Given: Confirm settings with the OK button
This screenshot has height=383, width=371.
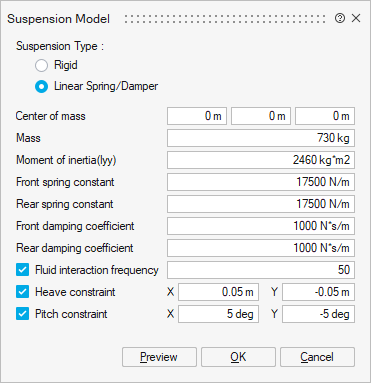Looking at the screenshot, I should click(238, 357).
